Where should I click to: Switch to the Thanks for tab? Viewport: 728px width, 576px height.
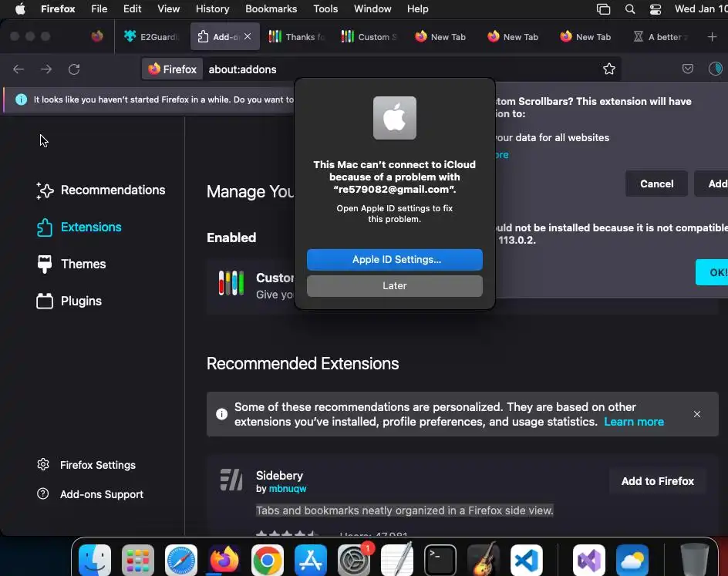(297, 37)
